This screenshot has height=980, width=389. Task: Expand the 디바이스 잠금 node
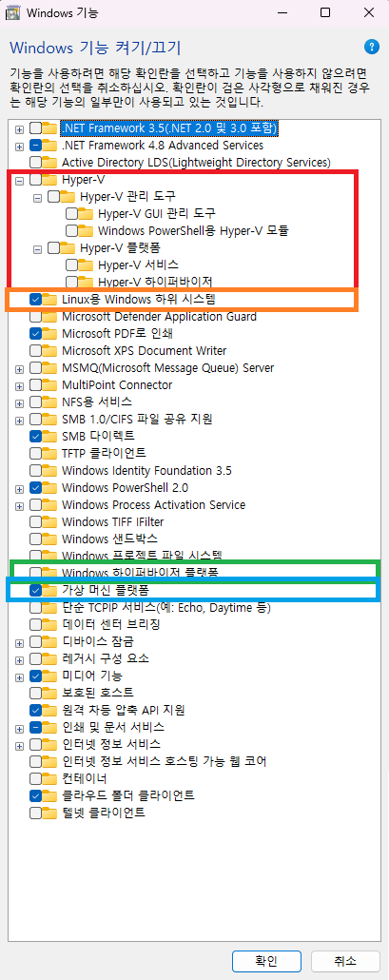19,642
